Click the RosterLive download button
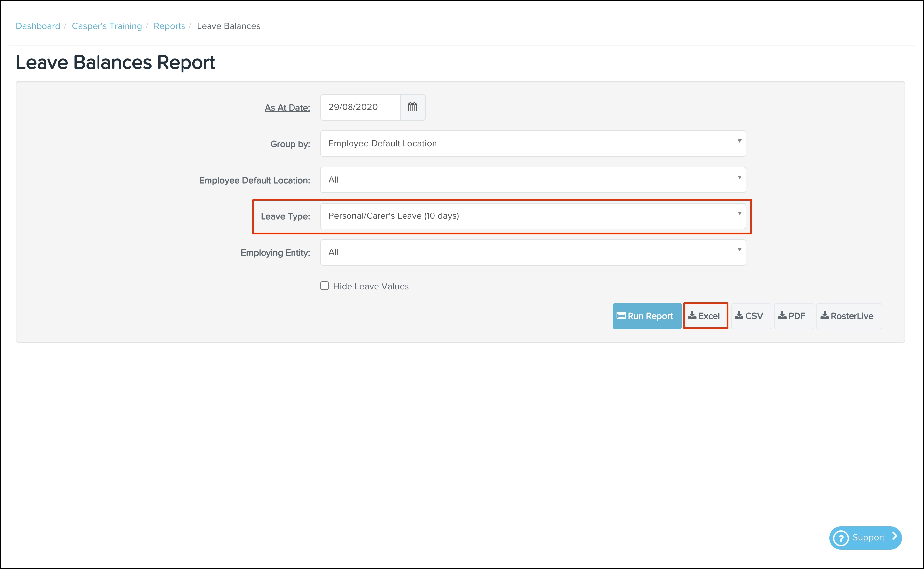This screenshot has width=924, height=569. tap(848, 316)
